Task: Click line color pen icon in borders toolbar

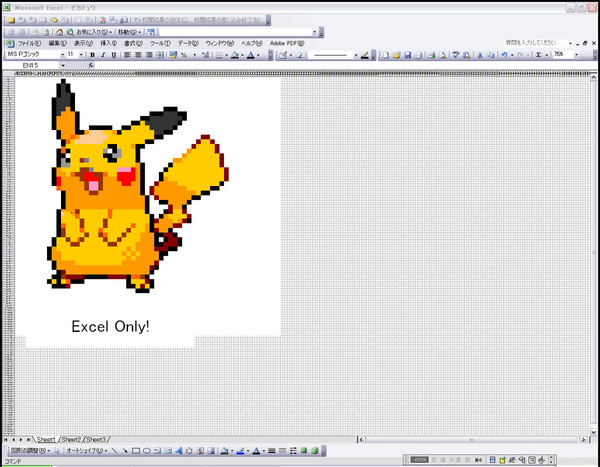Action: click(x=365, y=56)
